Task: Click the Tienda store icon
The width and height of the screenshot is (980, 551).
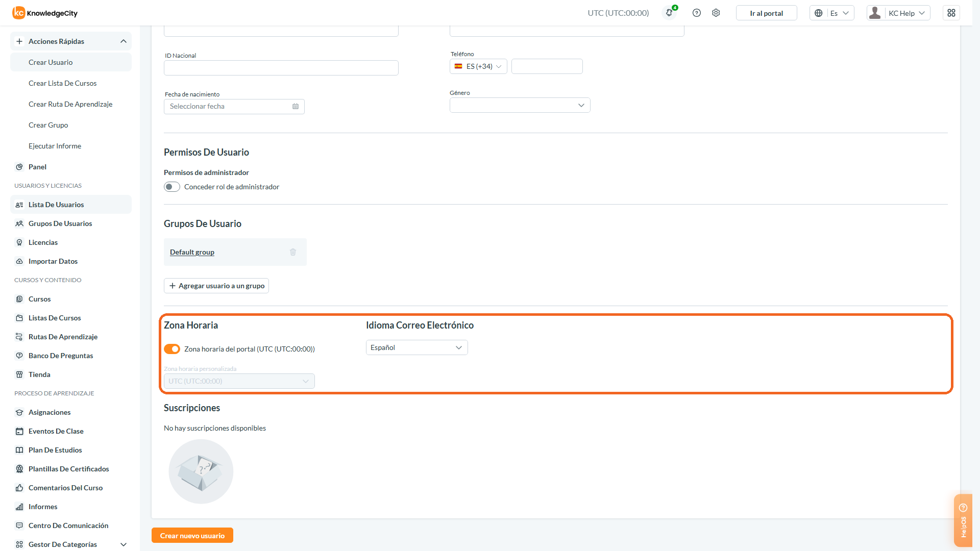Action: [x=19, y=374]
